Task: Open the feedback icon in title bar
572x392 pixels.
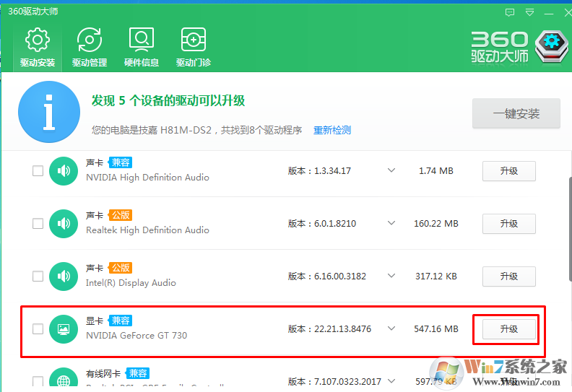Action: pos(510,12)
